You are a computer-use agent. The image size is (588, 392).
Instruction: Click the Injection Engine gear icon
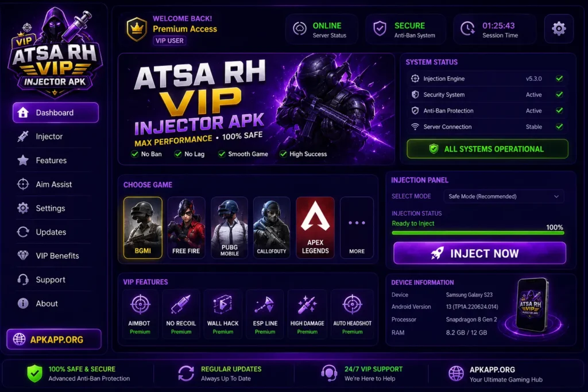point(415,78)
